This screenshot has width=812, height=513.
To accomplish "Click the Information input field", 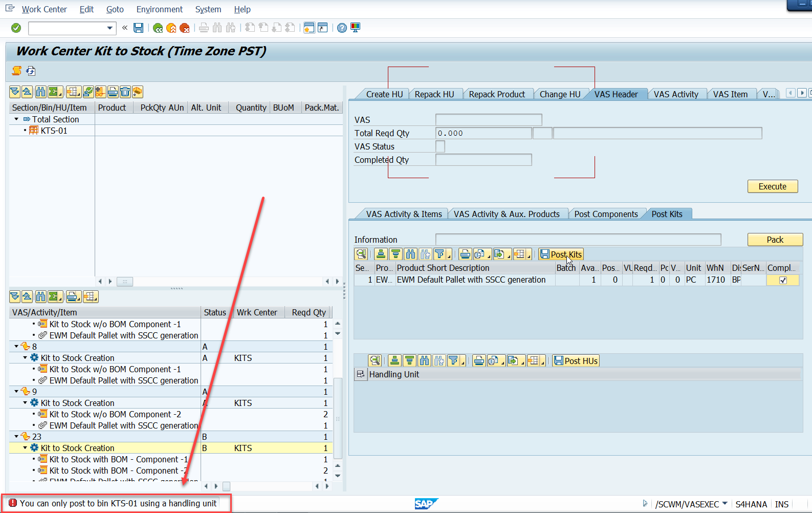I will [578, 240].
